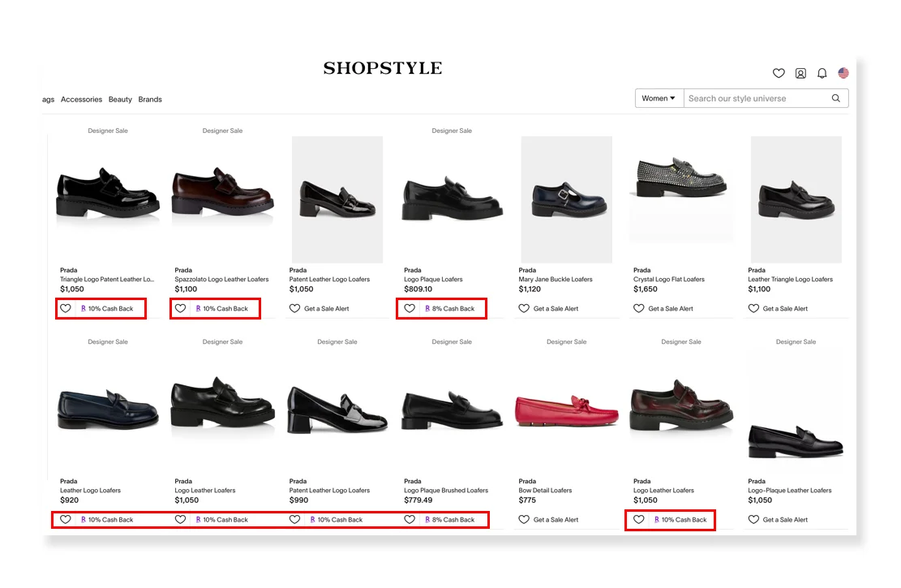
Task: Click Get a Sale Alert for Patent Leather Logo Loafers
Action: (x=317, y=308)
